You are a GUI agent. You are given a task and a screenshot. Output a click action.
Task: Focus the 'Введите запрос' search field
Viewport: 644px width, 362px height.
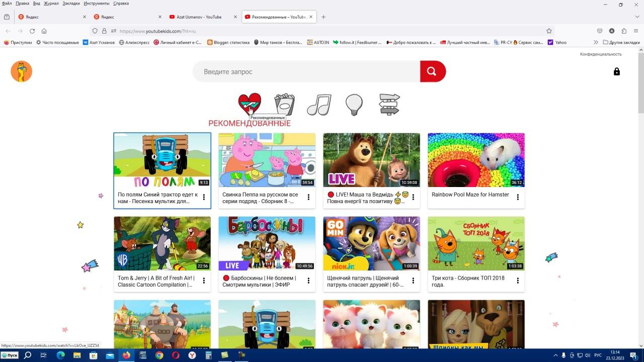tap(306, 71)
